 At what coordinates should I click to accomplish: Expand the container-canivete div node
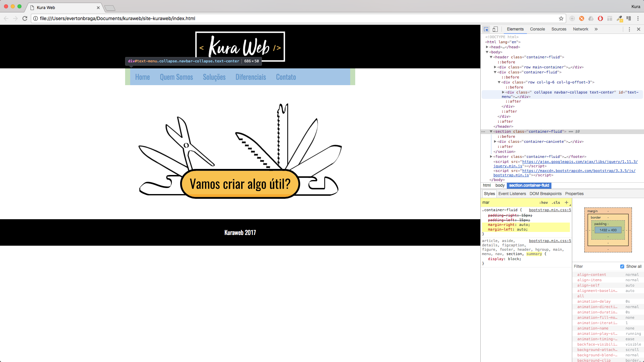[495, 141]
